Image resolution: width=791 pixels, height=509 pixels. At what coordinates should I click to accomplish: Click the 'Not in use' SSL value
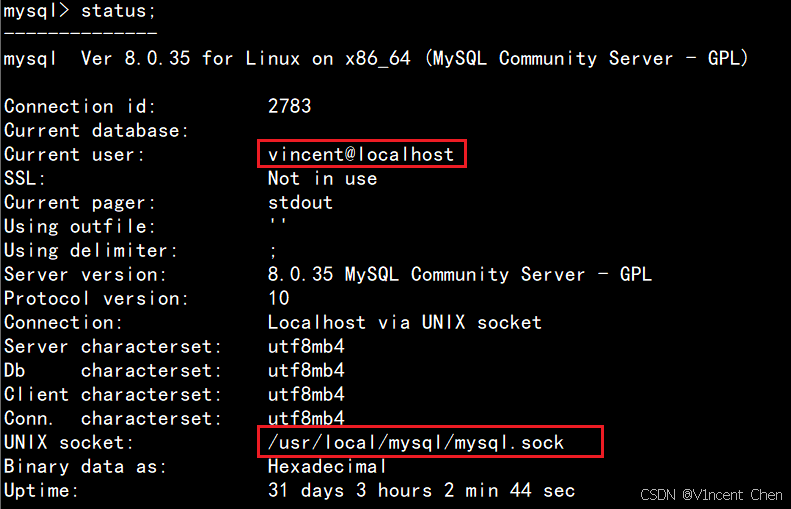coord(322,178)
